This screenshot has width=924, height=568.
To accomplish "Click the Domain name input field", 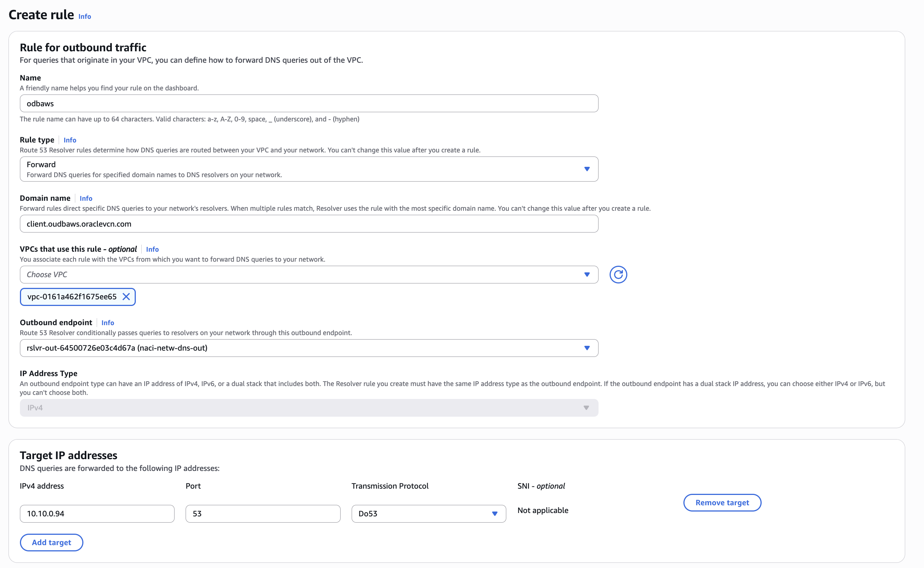I will click(308, 224).
